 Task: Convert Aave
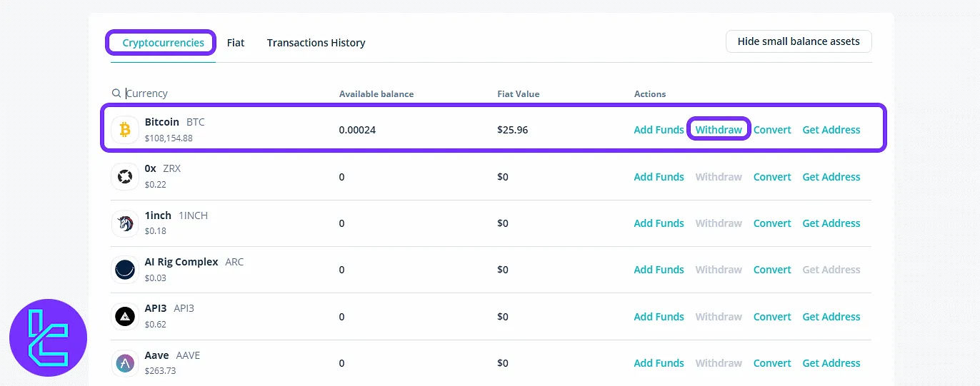pyautogui.click(x=772, y=363)
